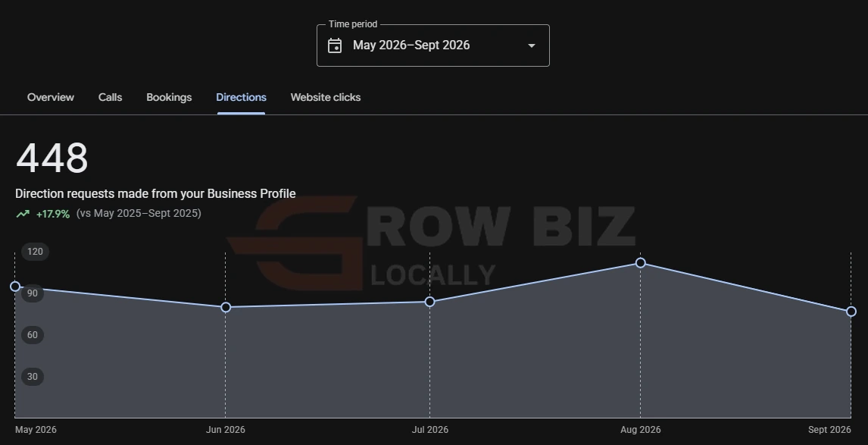Click the 448 total directions number
Screen dimensions: 868x445
pyautogui.click(x=52, y=158)
